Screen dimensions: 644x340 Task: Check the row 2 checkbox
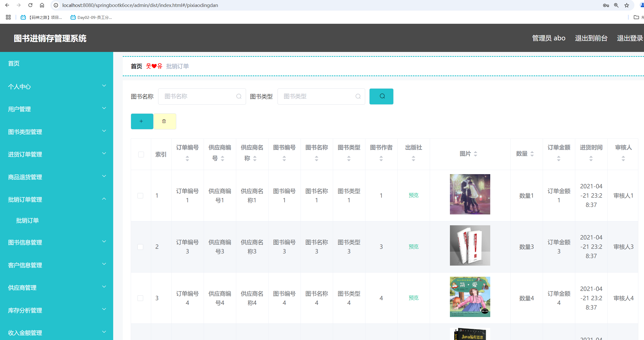click(140, 247)
